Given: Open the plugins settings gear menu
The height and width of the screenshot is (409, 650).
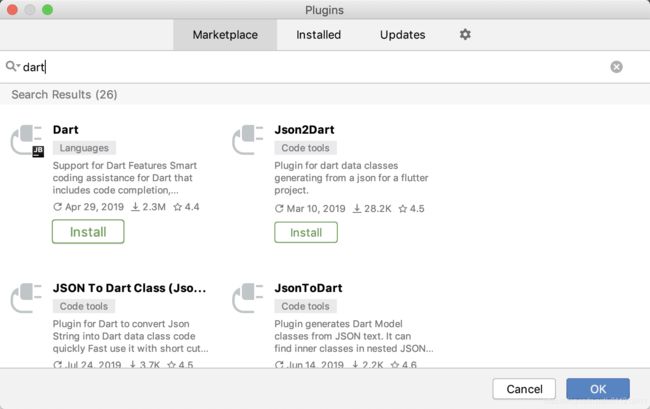Looking at the screenshot, I should [465, 34].
